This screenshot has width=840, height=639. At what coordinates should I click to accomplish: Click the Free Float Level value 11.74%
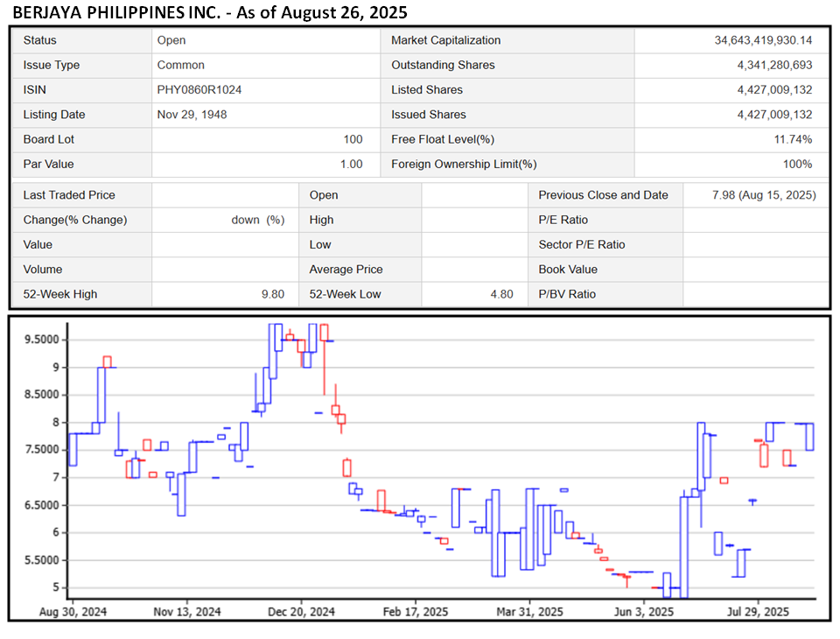click(x=793, y=139)
